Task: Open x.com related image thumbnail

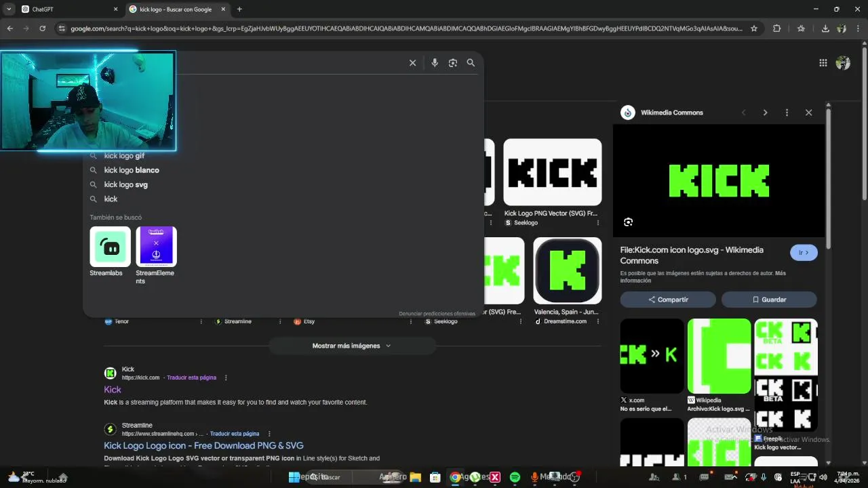Action: point(652,356)
